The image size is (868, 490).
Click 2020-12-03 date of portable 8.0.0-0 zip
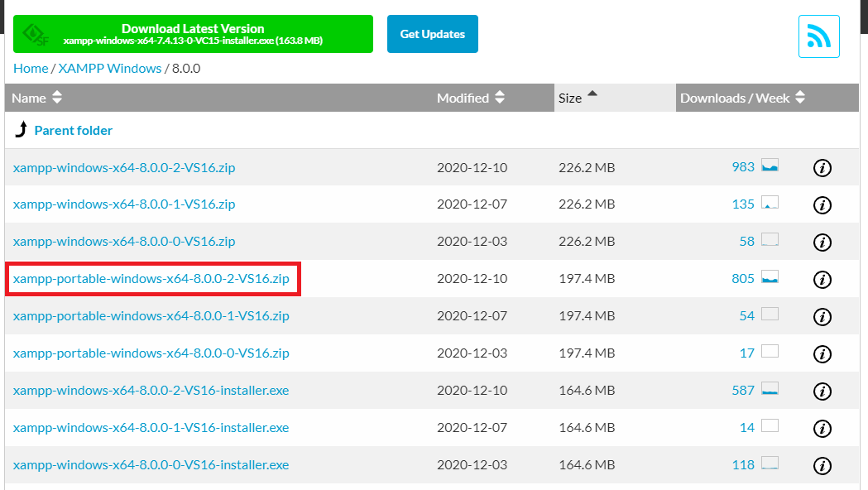point(472,353)
